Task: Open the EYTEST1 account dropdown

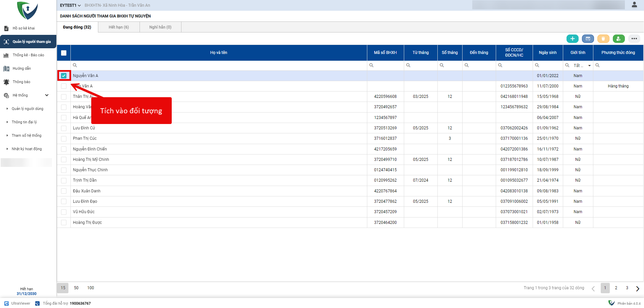Action: 70,5
